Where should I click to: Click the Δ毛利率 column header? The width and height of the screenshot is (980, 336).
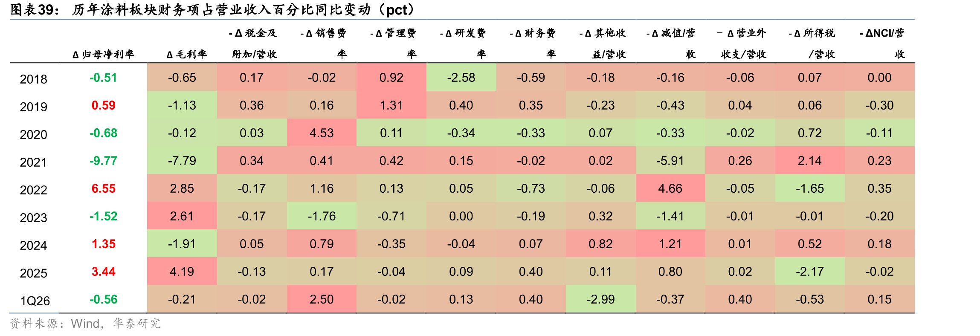[x=187, y=55]
